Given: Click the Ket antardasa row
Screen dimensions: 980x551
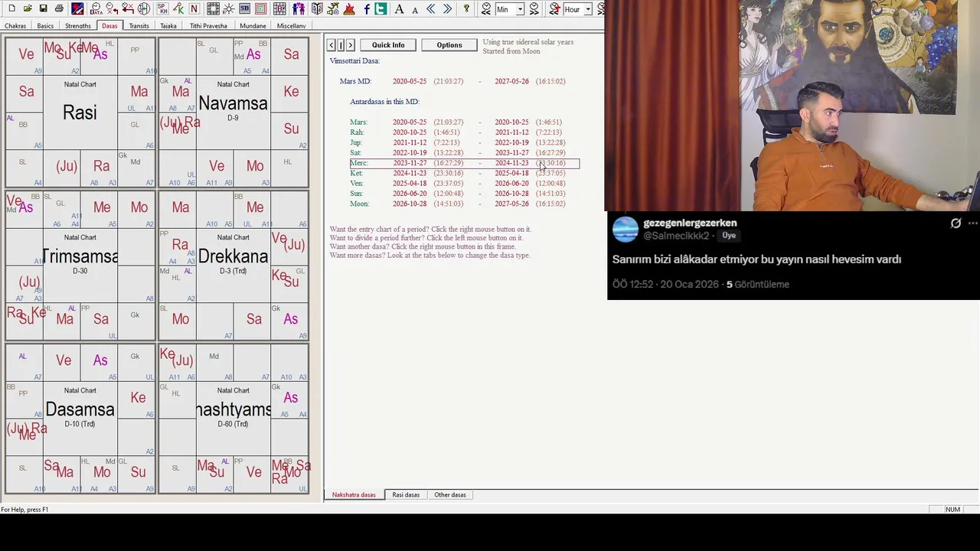Looking at the screenshot, I should 456,173.
